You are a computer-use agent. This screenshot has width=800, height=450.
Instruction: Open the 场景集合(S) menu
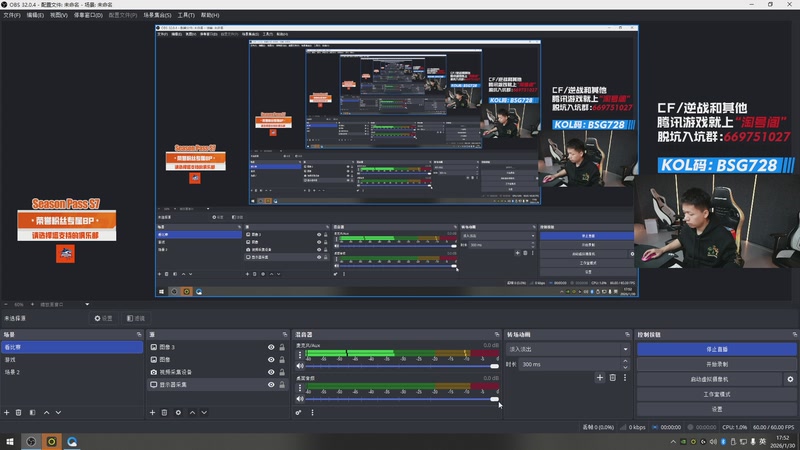(x=157, y=15)
